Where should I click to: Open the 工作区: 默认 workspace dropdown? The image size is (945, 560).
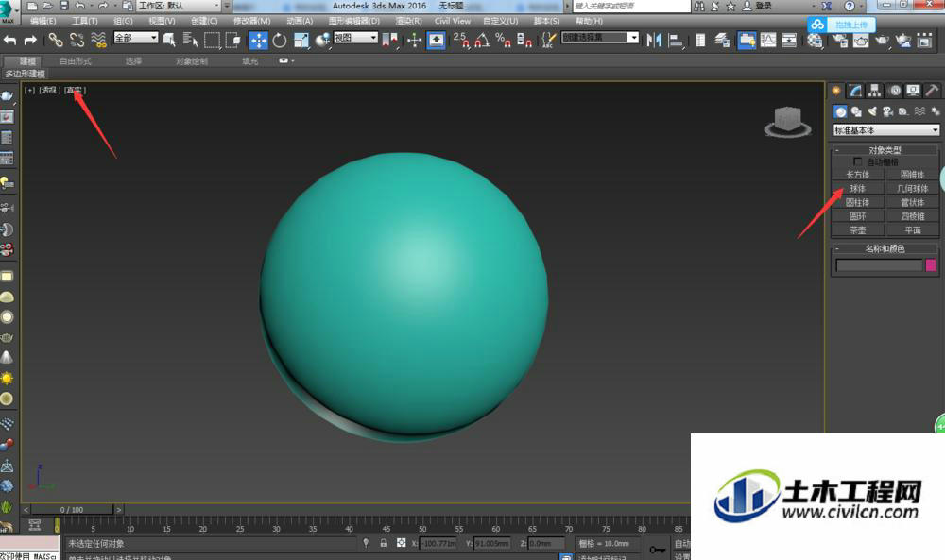(179, 6)
